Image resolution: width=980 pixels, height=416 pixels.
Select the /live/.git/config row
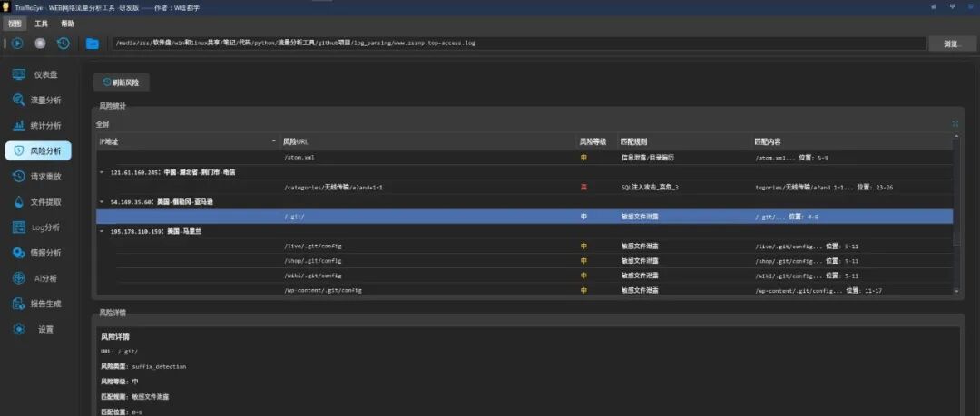click(524, 247)
